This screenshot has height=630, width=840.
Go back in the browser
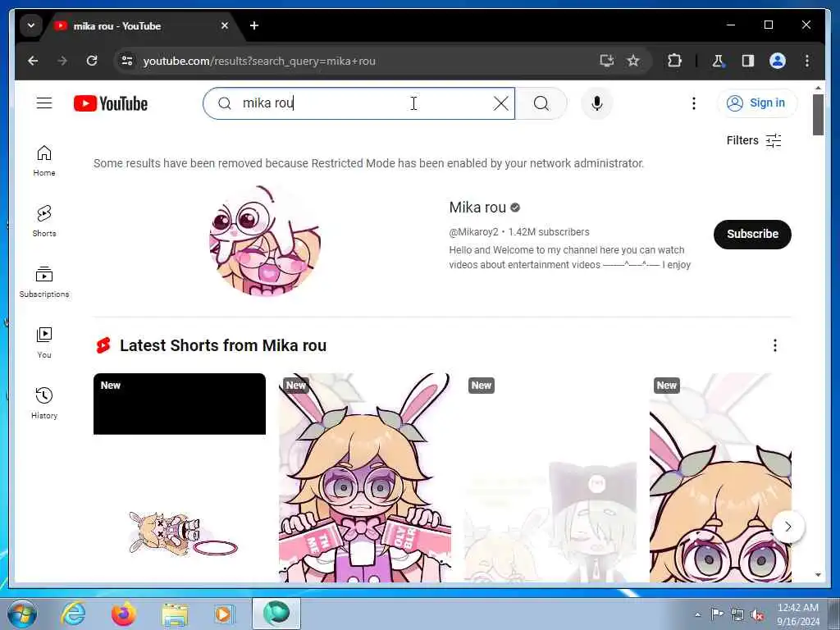pos(33,61)
